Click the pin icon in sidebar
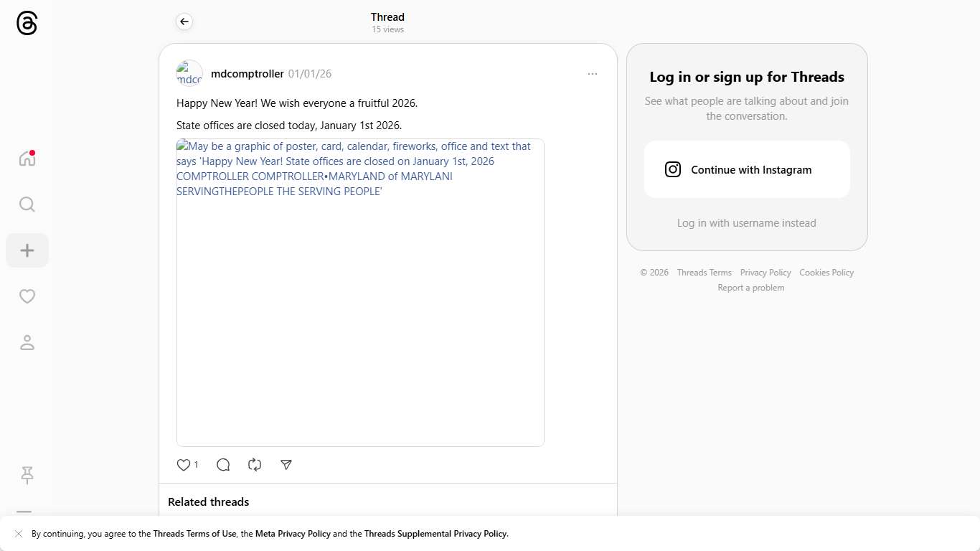 pyautogui.click(x=27, y=475)
